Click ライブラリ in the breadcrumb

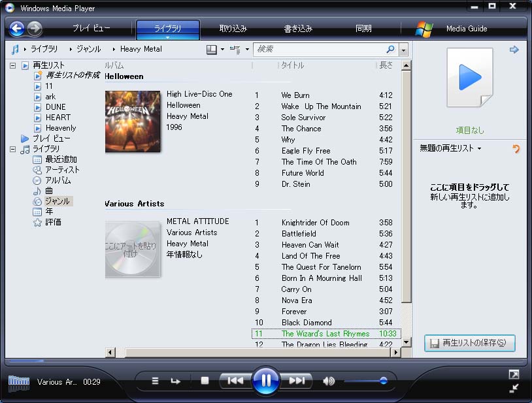point(44,49)
